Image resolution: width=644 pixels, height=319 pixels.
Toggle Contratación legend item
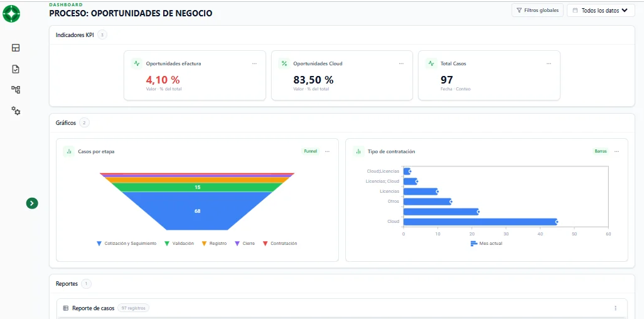click(x=280, y=244)
